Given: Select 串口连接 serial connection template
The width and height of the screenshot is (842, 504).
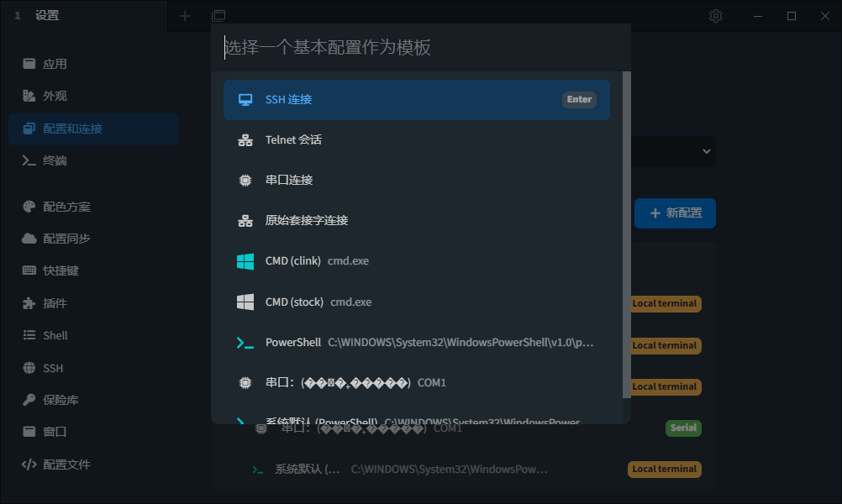Looking at the screenshot, I should pyautogui.click(x=416, y=181).
